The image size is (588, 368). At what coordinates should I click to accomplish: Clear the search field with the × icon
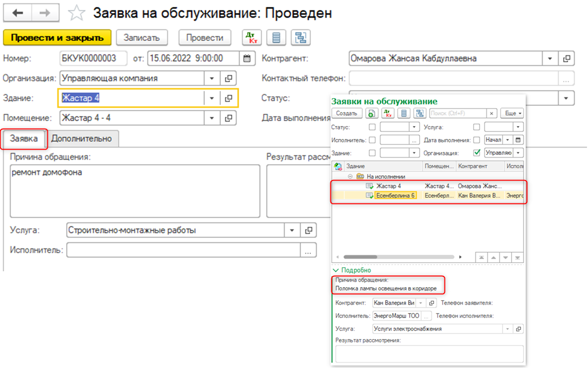(x=491, y=113)
